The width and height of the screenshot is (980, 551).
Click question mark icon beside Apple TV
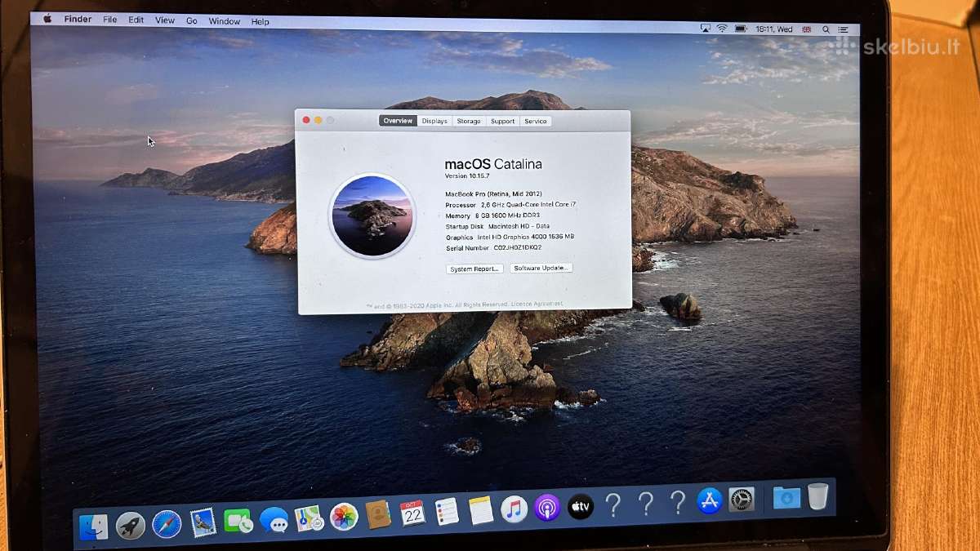click(612, 504)
